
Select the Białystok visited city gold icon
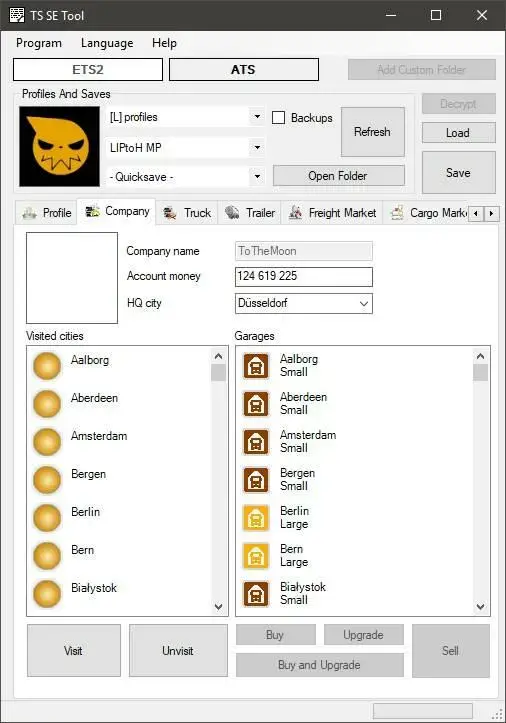click(x=47, y=593)
